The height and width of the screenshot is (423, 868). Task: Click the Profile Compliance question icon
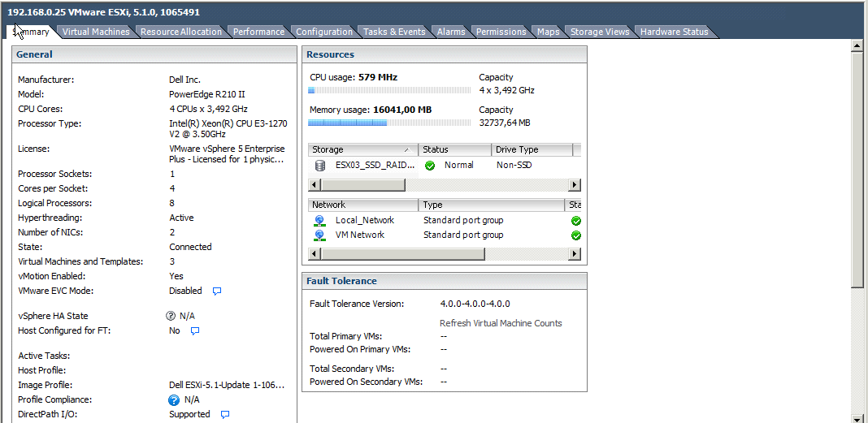click(174, 399)
